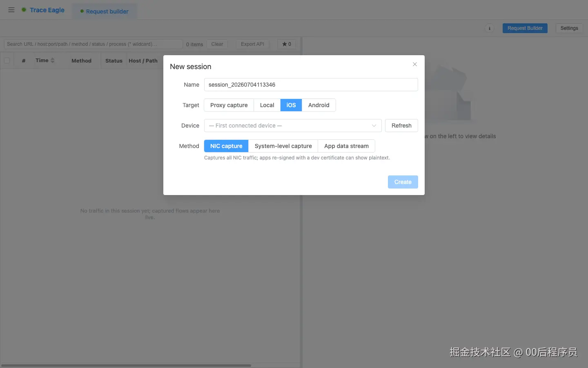588x368 pixels.
Task: Open the hamburger menu icon
Action: click(11, 10)
